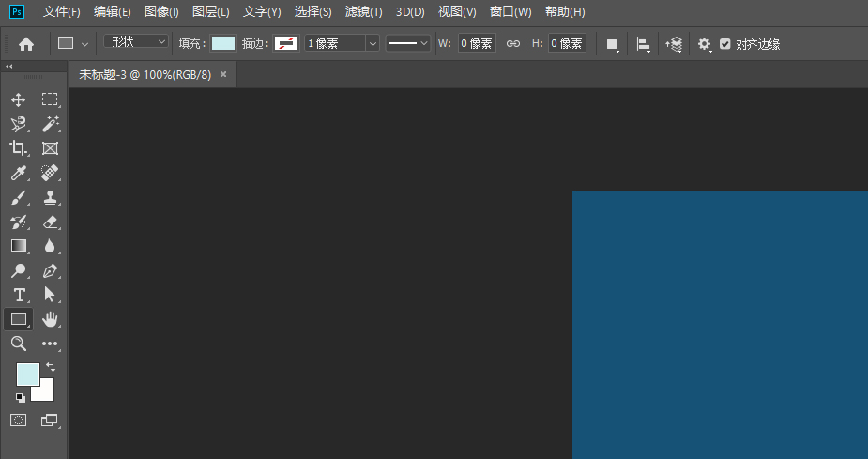
Task: Click the W width input field
Action: pos(477,44)
